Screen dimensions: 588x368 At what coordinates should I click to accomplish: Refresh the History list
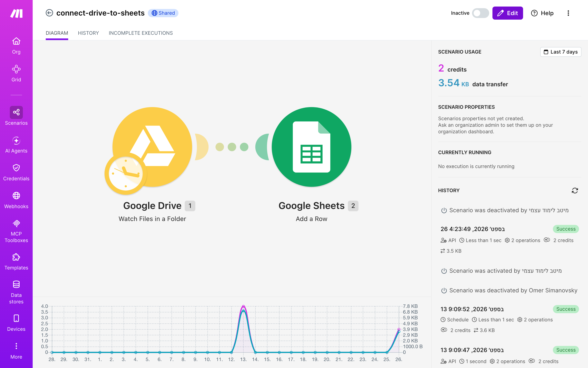(x=575, y=191)
